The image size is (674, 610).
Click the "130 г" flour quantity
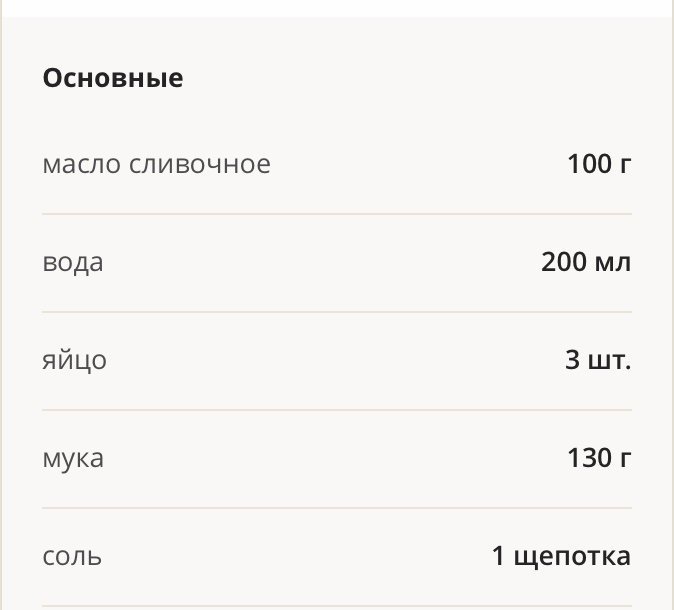pos(599,458)
